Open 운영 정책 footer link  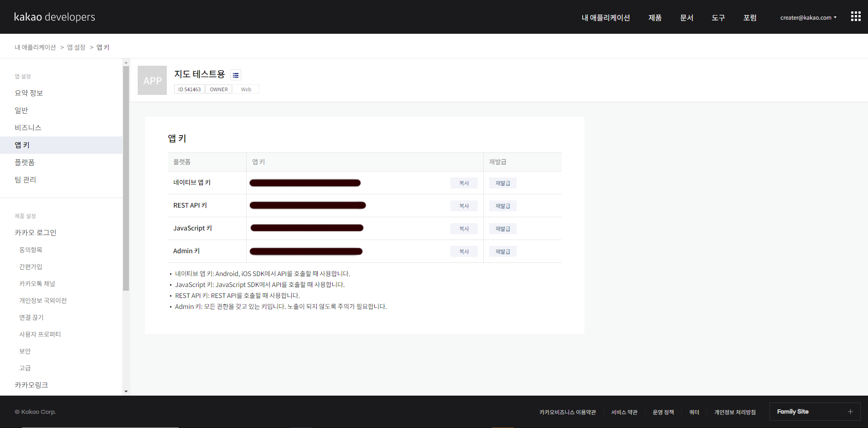pyautogui.click(x=663, y=412)
